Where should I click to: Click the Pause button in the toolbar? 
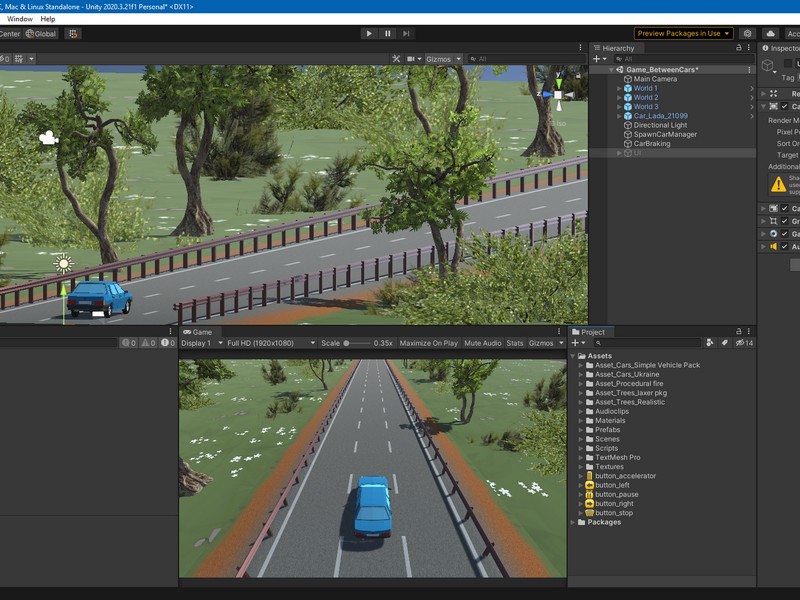click(387, 33)
